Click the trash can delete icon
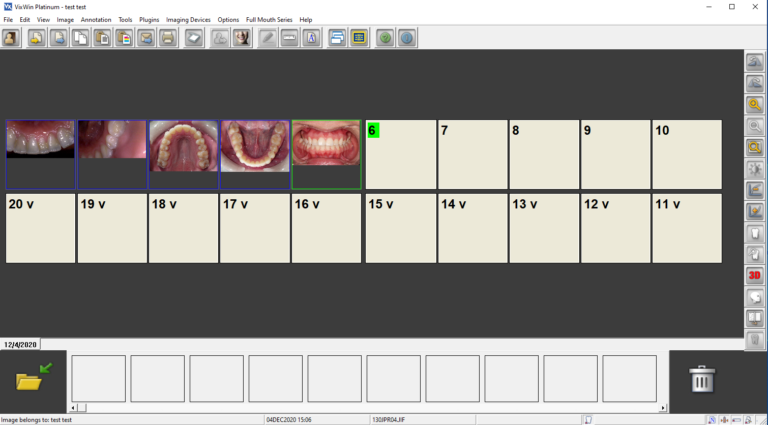The width and height of the screenshot is (768, 425). point(702,379)
